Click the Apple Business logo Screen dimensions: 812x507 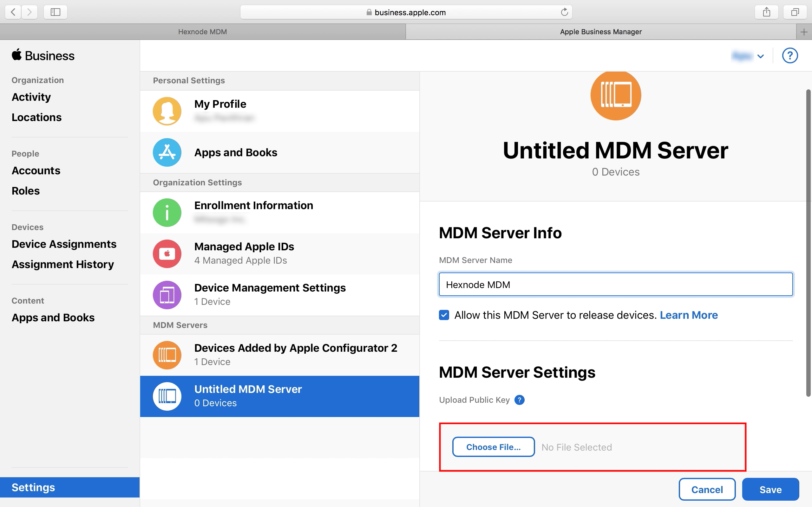43,55
